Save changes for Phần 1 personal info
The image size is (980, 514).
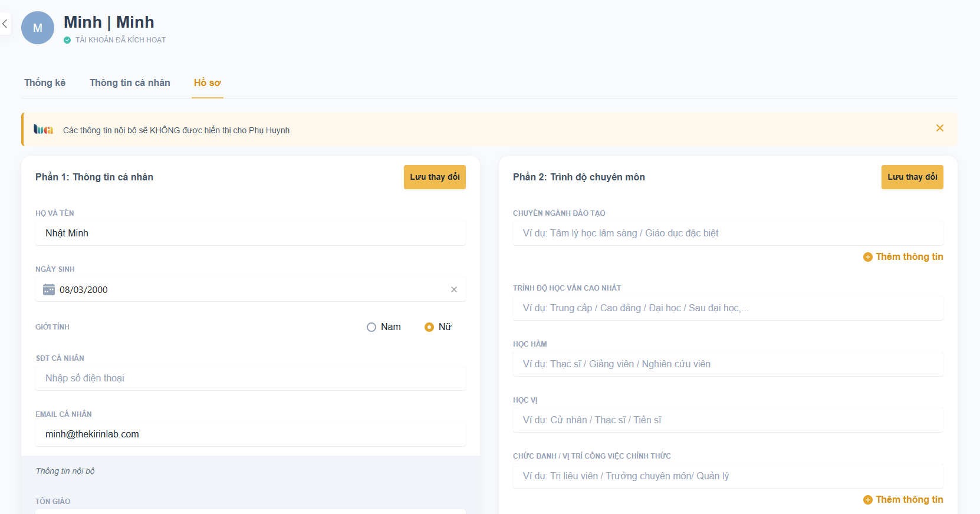pos(435,177)
